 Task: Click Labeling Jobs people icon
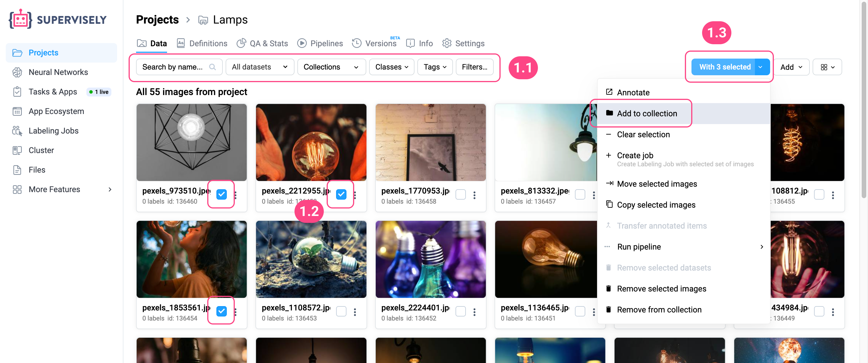(17, 131)
